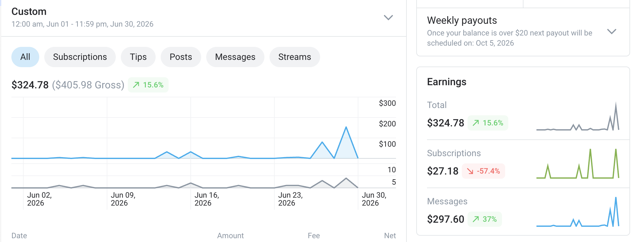Select the All filter tab

(25, 57)
